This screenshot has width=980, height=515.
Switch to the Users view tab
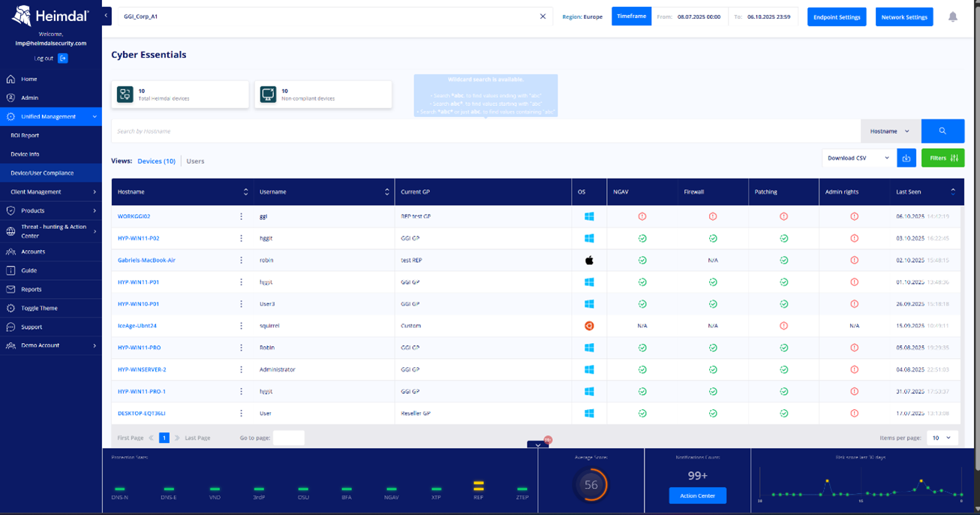tap(195, 161)
